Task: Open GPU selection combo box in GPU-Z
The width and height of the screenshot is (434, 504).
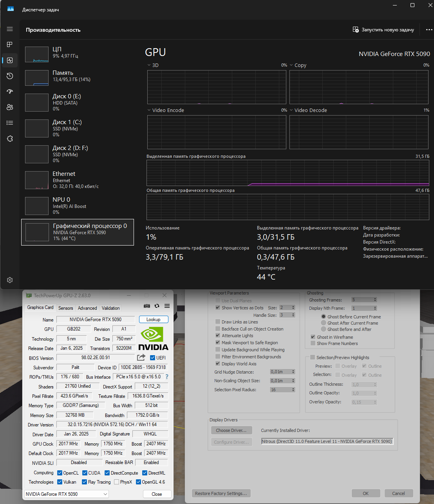Action: pos(67,494)
